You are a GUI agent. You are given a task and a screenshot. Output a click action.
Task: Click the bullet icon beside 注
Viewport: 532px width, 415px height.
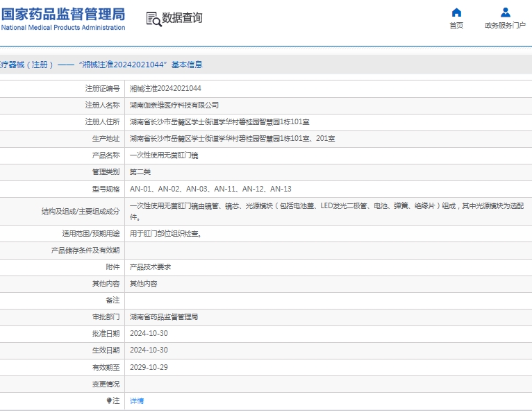109,400
